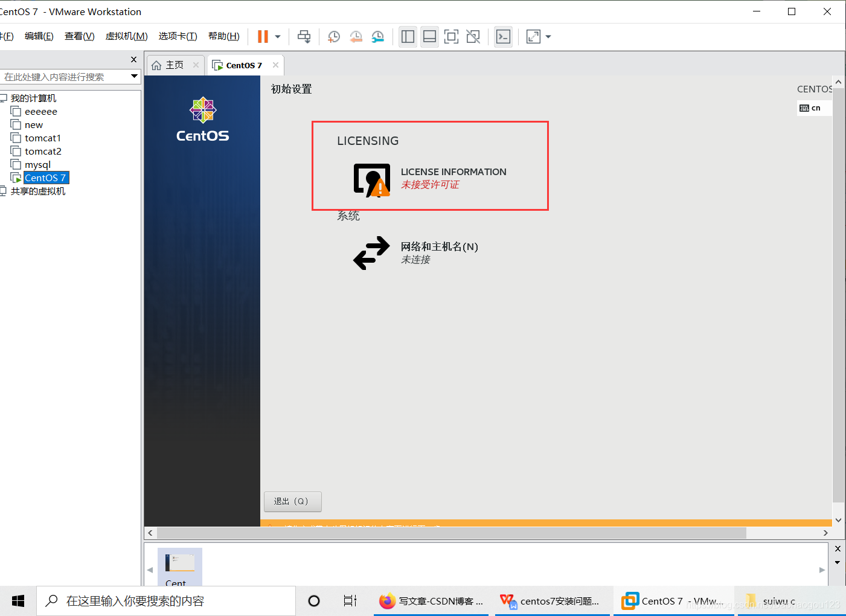846x616 pixels.
Task: Open the suiwu folder on the taskbar
Action: pos(792,601)
